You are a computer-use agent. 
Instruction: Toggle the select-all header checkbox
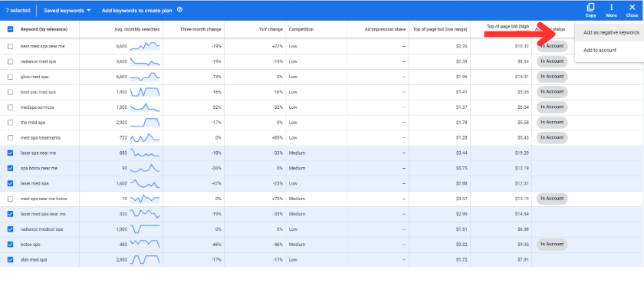click(10, 29)
